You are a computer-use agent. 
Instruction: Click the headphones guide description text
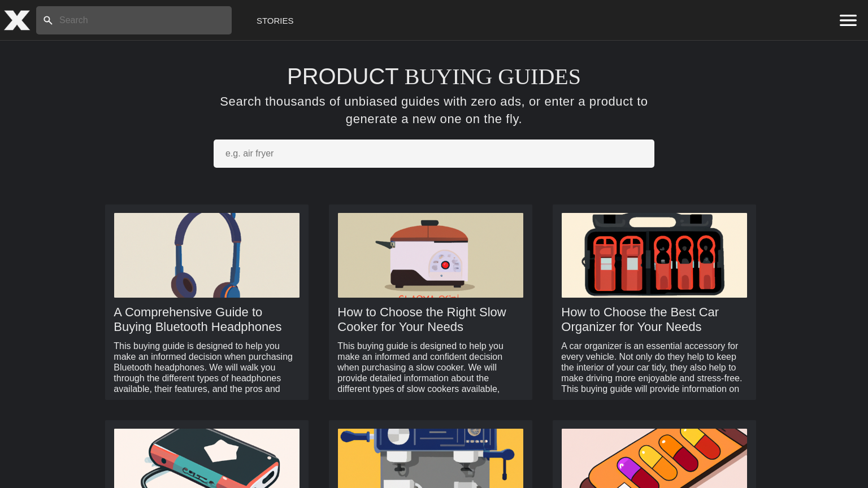pos(203,367)
